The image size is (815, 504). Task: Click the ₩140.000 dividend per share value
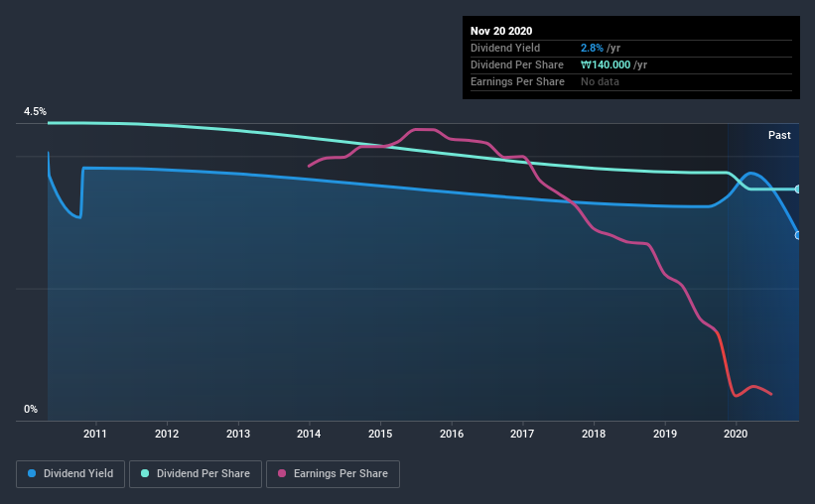point(606,64)
